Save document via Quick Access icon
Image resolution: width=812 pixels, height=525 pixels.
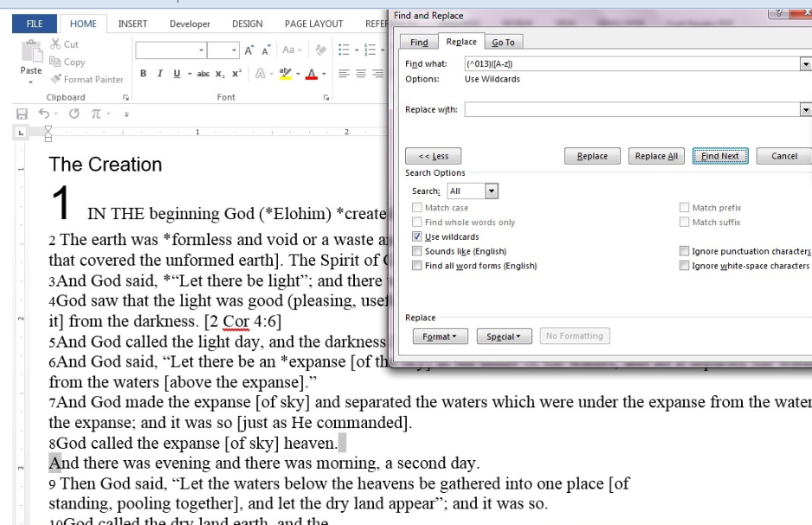point(22,114)
